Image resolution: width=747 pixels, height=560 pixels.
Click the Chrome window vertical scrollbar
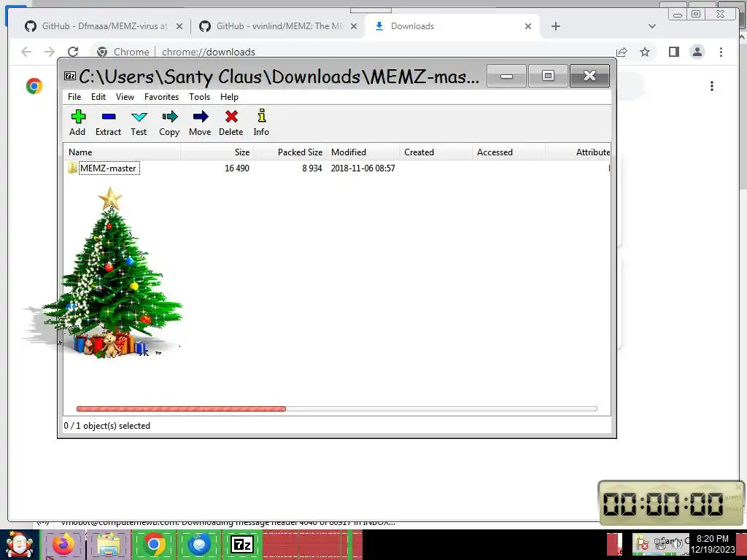743,109
